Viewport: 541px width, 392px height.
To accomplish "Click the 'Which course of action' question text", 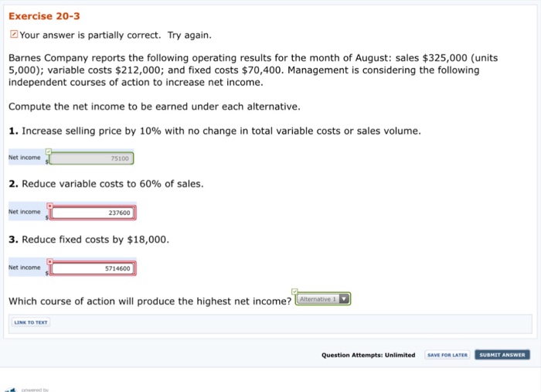I will point(150,302).
